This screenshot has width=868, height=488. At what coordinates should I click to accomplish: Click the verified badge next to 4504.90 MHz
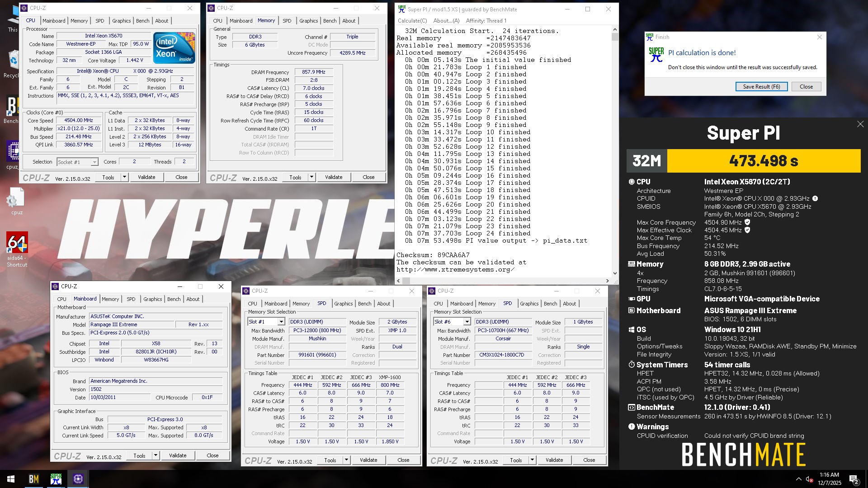tap(747, 222)
